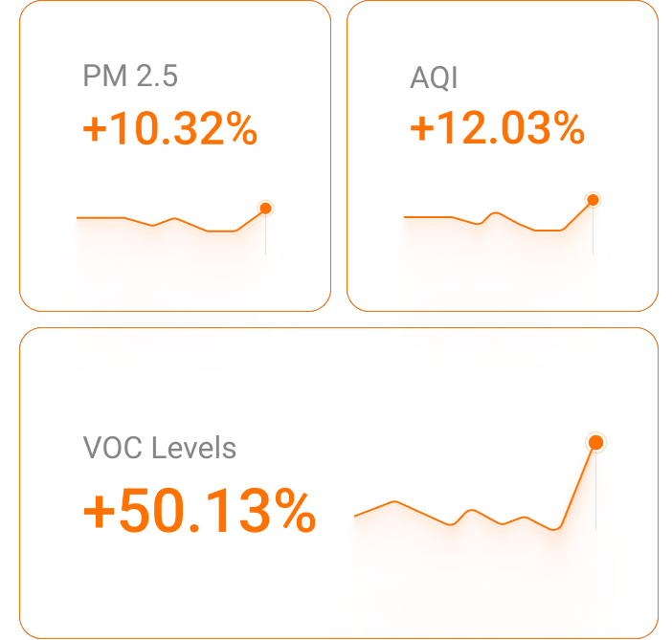Select the VOC Levels label text
This screenshot has width=672, height=640.
pos(160,448)
